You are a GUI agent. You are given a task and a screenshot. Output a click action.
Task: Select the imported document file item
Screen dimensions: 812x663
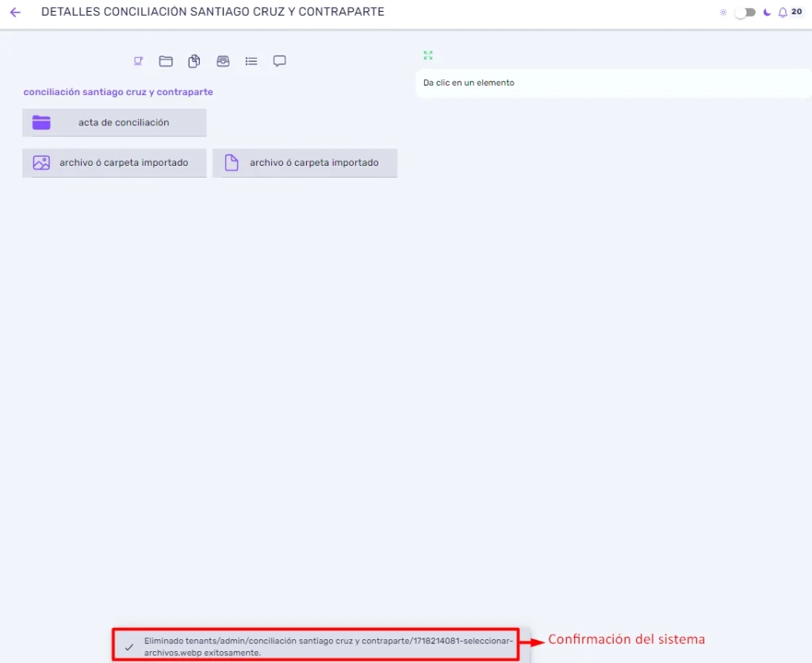point(305,163)
